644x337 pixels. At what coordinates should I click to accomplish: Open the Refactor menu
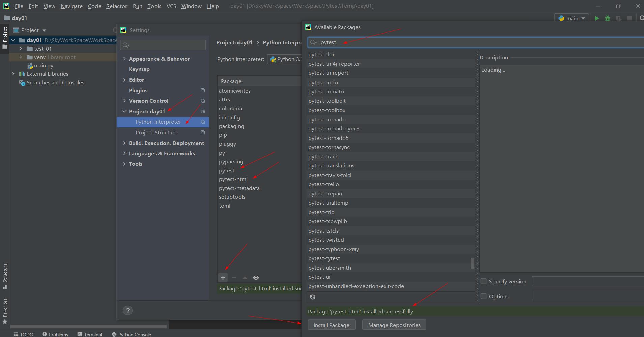(116, 6)
